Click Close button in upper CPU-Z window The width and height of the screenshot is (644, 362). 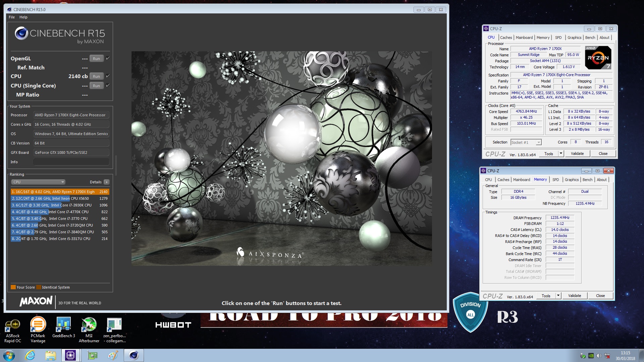point(603,154)
